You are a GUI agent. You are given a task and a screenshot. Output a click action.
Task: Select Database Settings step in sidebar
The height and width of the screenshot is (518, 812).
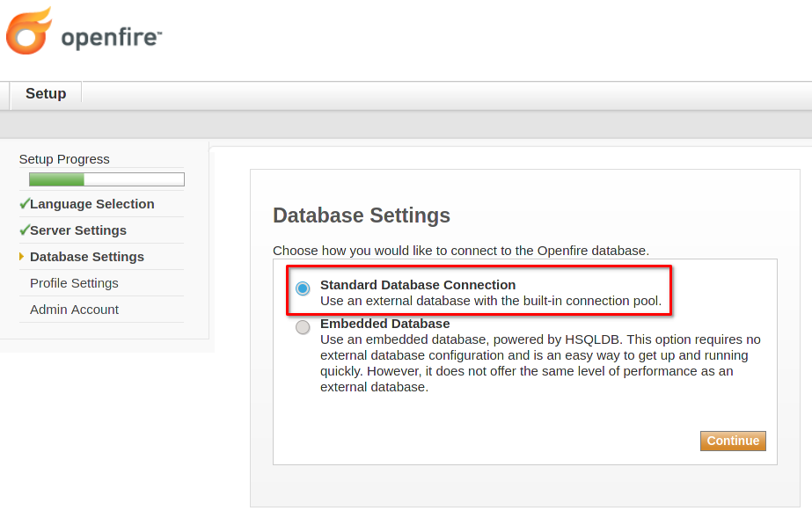pos(87,257)
